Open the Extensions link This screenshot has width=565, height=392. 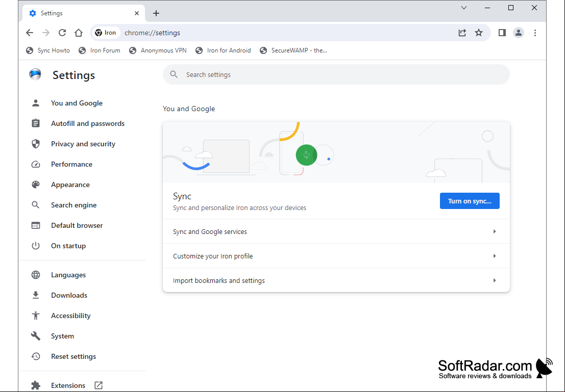(68, 385)
